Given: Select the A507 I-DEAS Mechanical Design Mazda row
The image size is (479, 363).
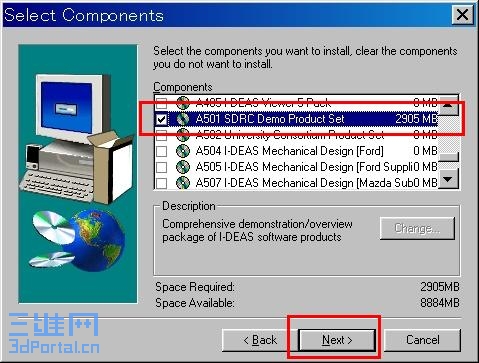Looking at the screenshot, I should click(x=296, y=183).
